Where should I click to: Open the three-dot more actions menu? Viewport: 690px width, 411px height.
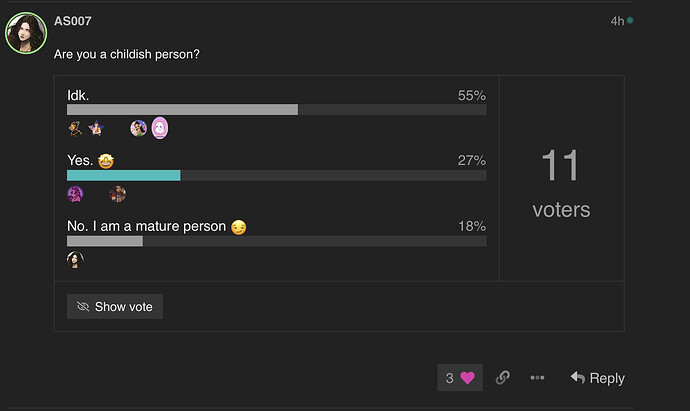(x=537, y=378)
